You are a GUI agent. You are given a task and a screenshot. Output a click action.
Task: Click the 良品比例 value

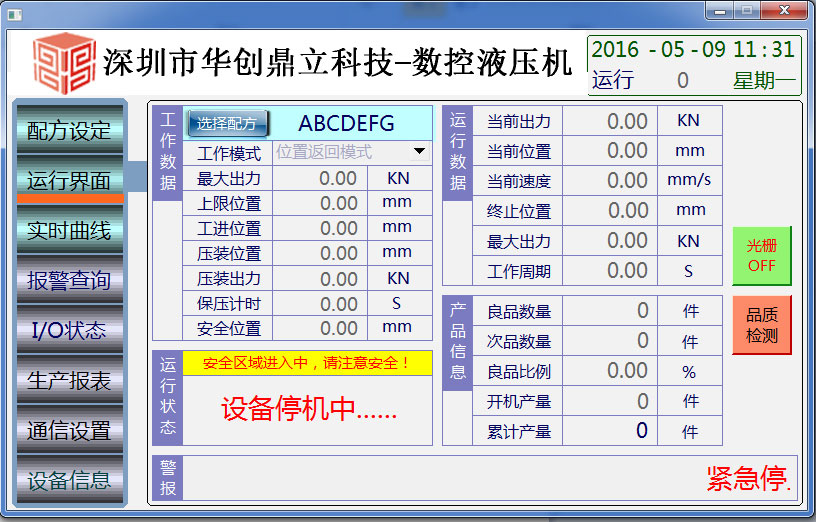(x=610, y=371)
